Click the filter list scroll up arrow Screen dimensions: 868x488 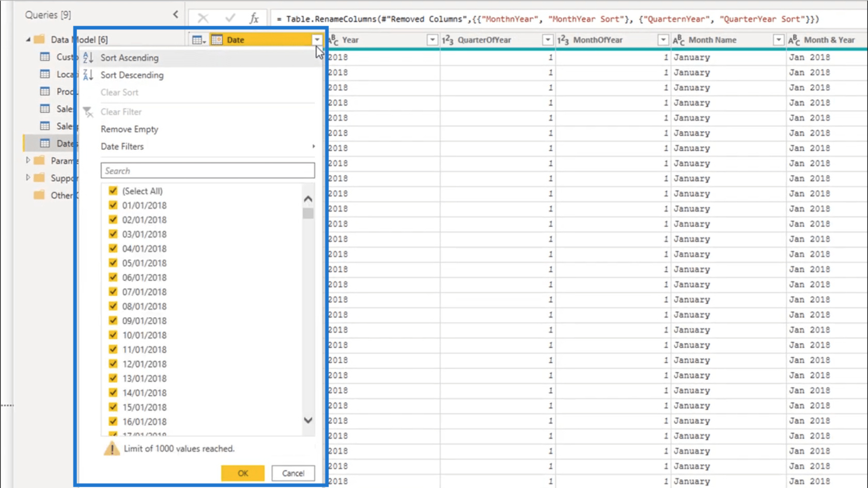(308, 199)
